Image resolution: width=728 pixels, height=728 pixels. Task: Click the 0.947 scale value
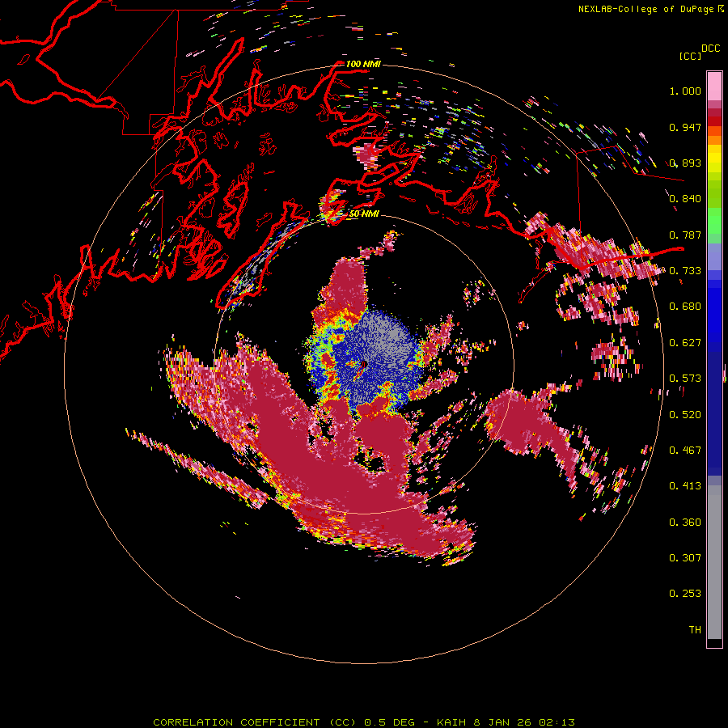click(x=685, y=127)
